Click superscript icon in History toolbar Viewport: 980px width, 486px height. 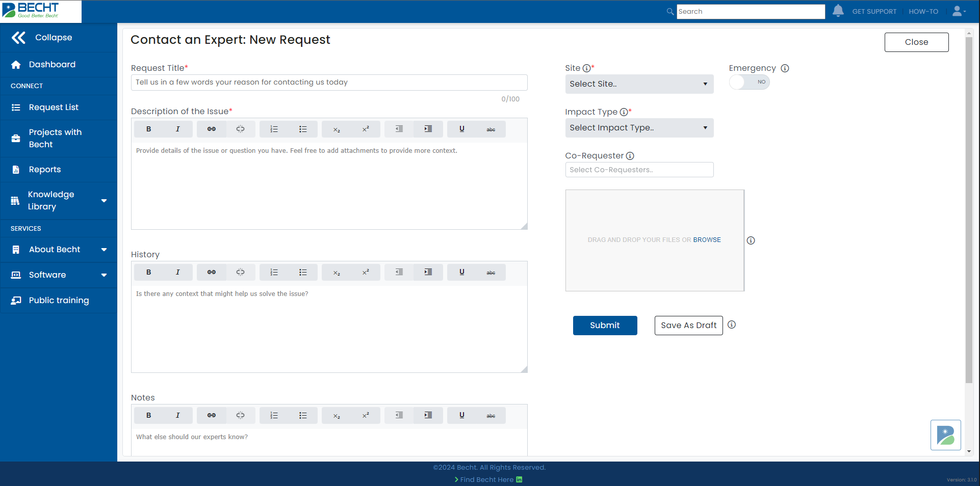coord(366,273)
